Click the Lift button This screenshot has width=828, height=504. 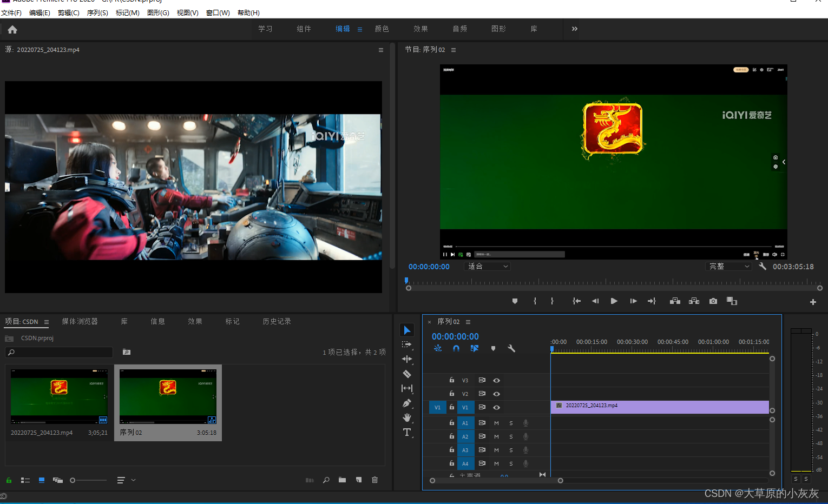click(x=675, y=301)
